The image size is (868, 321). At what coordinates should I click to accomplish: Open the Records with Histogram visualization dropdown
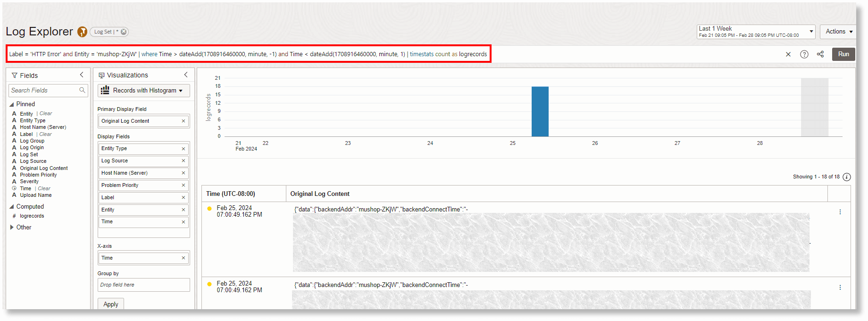(144, 90)
